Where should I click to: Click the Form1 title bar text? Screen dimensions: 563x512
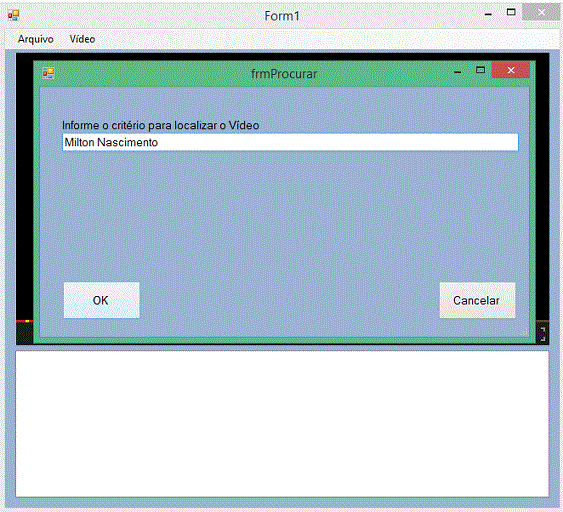tap(282, 16)
